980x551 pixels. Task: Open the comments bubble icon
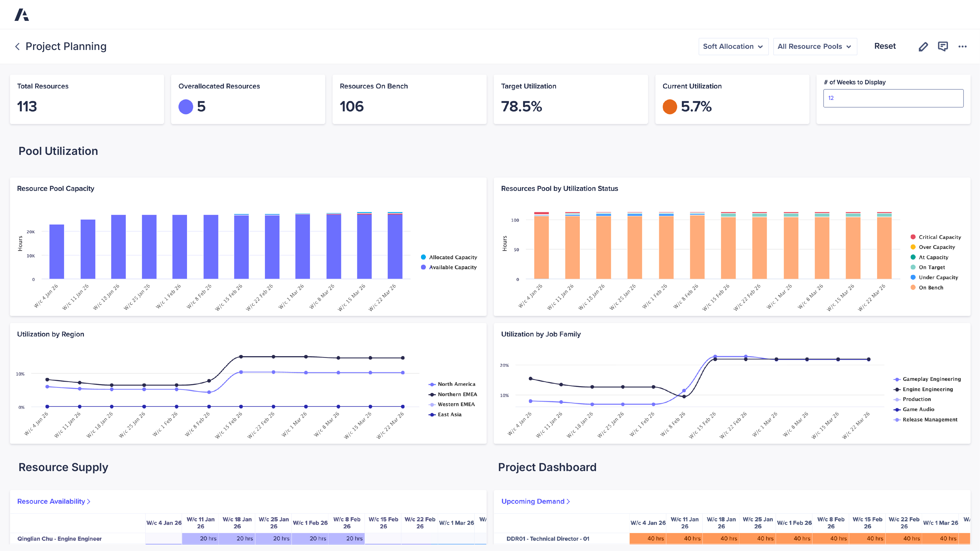click(943, 46)
